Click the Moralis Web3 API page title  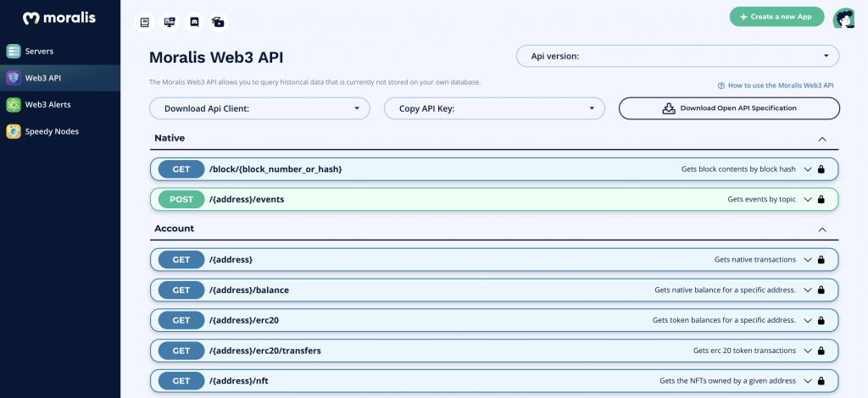(x=216, y=58)
